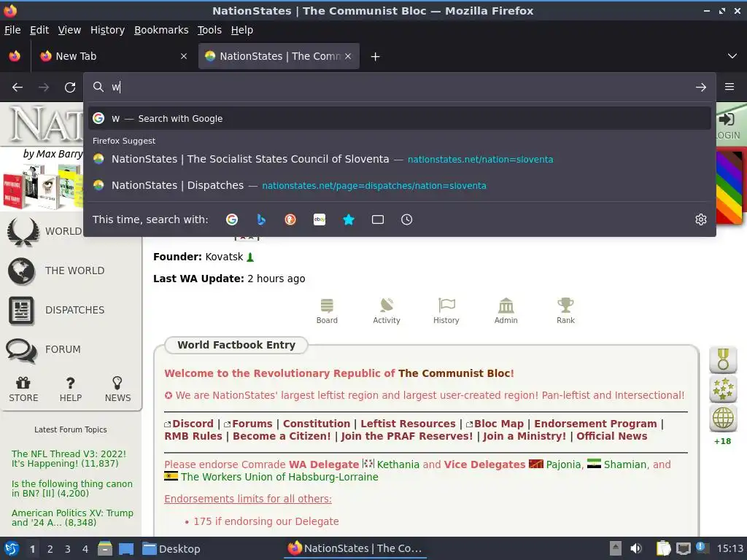The width and height of the screenshot is (747, 560).
Task: Click the medal badge on the right
Action: pyautogui.click(x=723, y=359)
